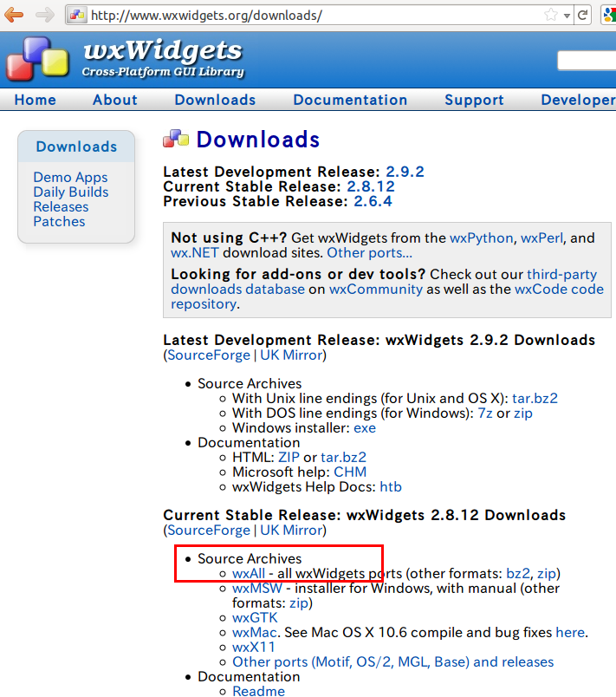Download Microsoft help CHM file
The width and height of the screenshot is (616, 697).
pyautogui.click(x=350, y=472)
